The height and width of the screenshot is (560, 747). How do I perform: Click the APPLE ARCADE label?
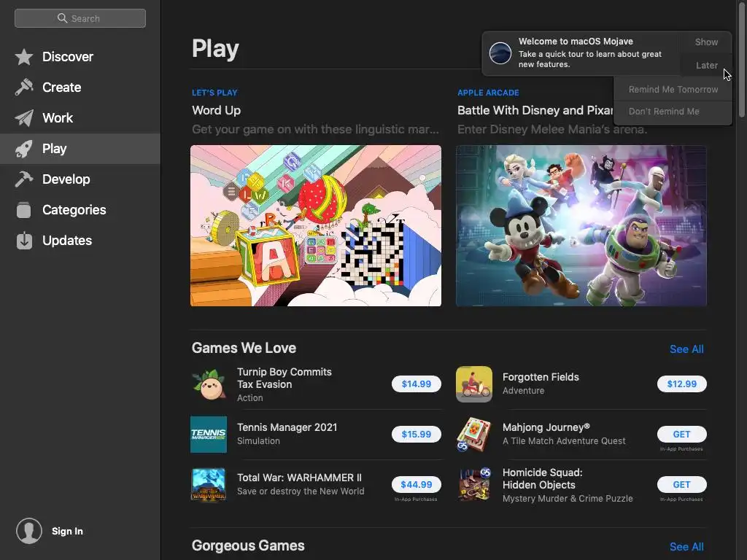pos(488,93)
